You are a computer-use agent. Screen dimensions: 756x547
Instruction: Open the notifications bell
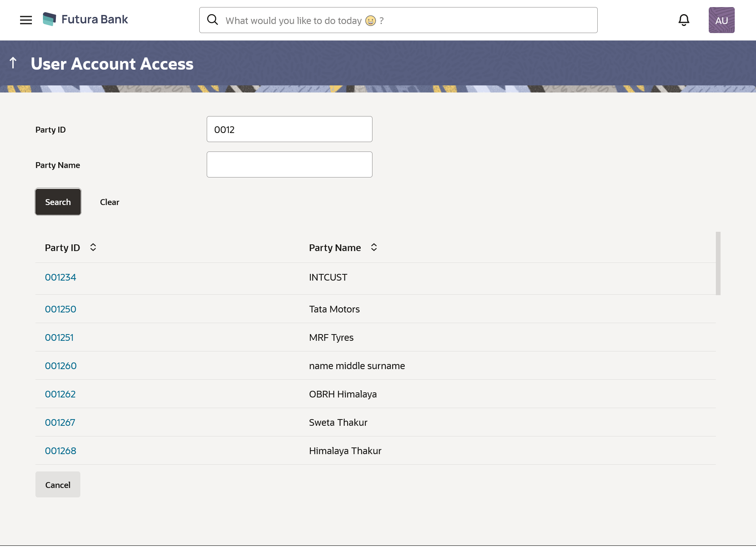pos(684,20)
